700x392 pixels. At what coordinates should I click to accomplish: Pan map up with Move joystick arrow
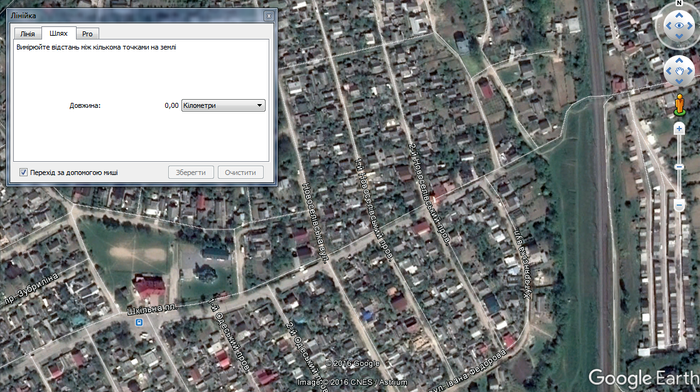pos(679,60)
